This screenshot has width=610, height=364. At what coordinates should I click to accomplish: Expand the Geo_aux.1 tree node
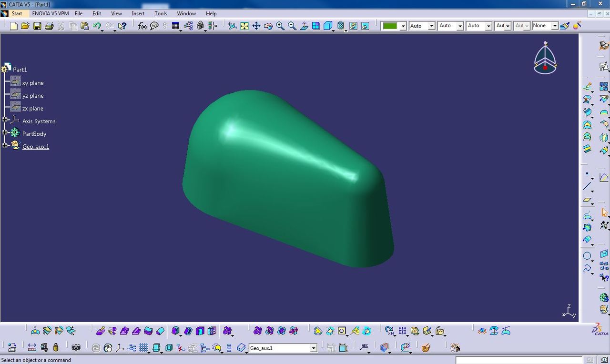pyautogui.click(x=5, y=145)
